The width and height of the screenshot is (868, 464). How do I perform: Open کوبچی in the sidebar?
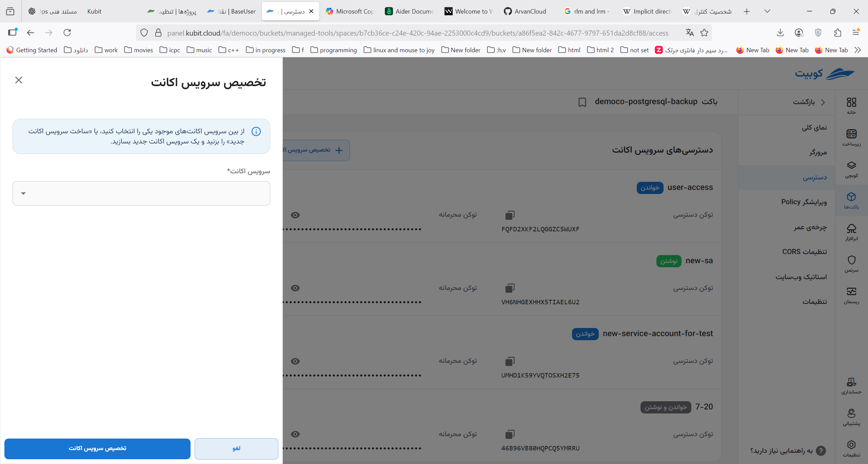pos(851,169)
